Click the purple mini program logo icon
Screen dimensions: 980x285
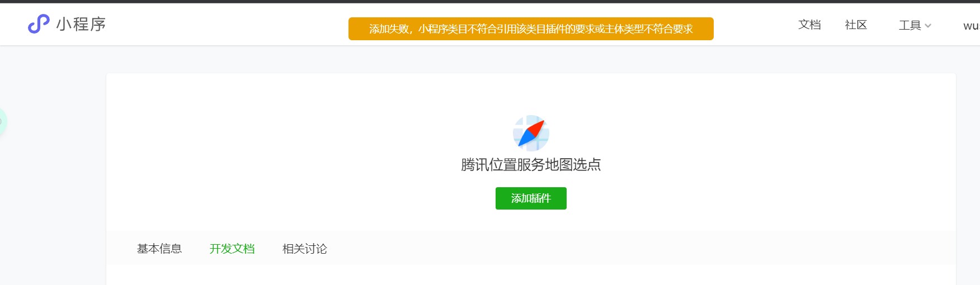[39, 24]
